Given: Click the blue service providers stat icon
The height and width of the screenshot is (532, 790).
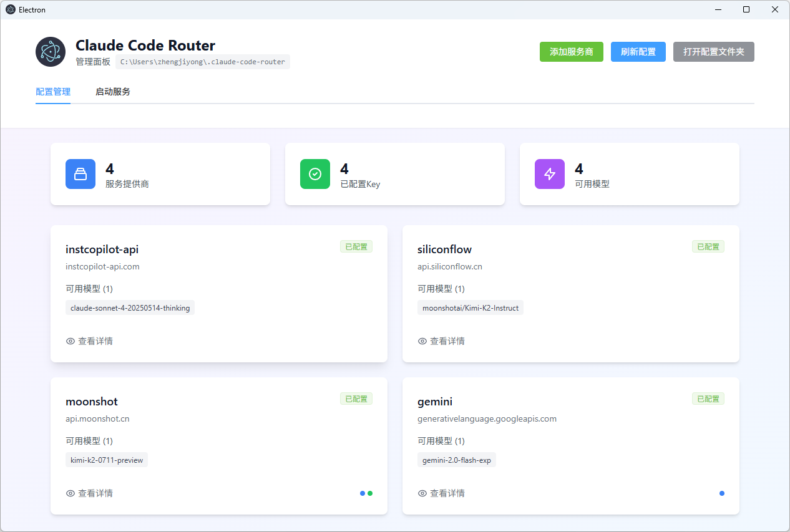Looking at the screenshot, I should (x=80, y=174).
